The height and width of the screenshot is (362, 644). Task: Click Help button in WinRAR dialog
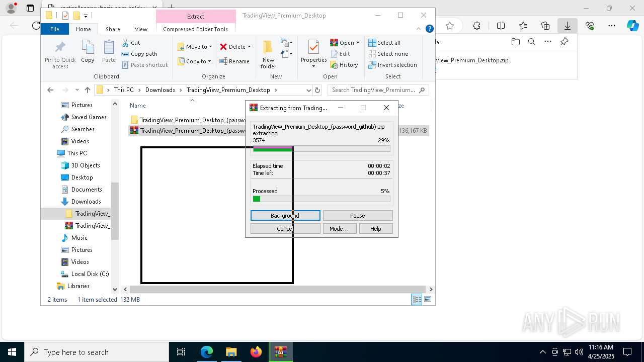pos(376,228)
